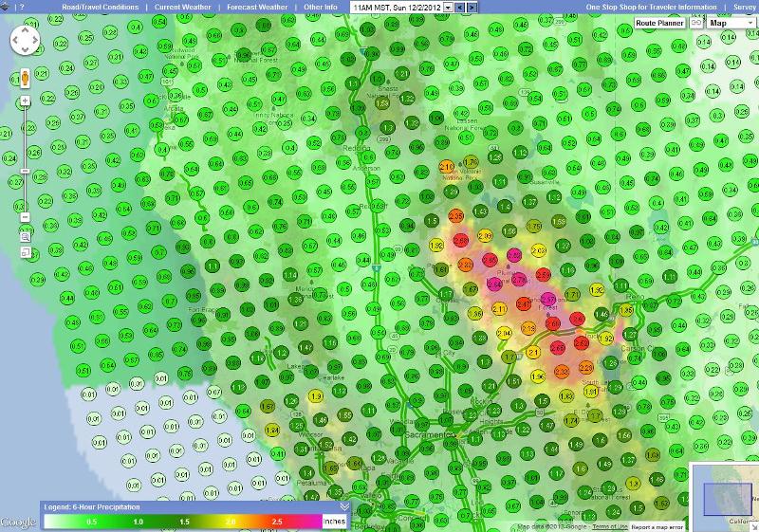Zoom out with the minus button

pos(25,216)
